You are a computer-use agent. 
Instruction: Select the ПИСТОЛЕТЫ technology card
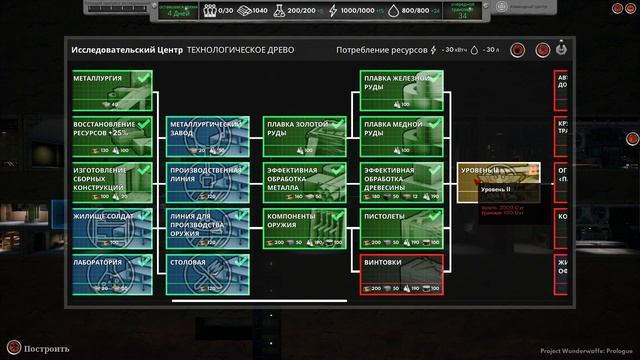point(402,229)
